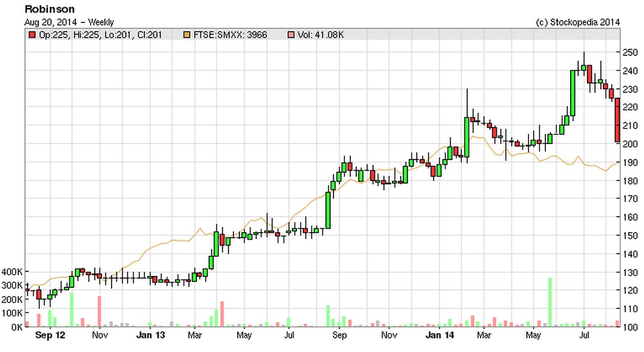Click the 'Jan 14' x-axis label
The image size is (644, 352).
pos(440,335)
